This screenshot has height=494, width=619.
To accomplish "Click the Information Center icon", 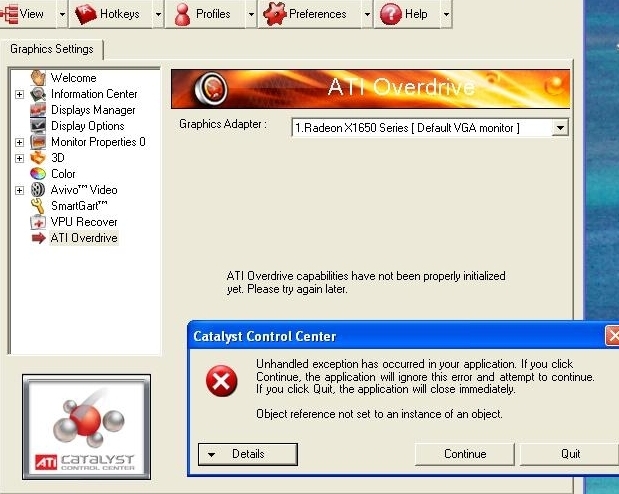I will (38, 94).
